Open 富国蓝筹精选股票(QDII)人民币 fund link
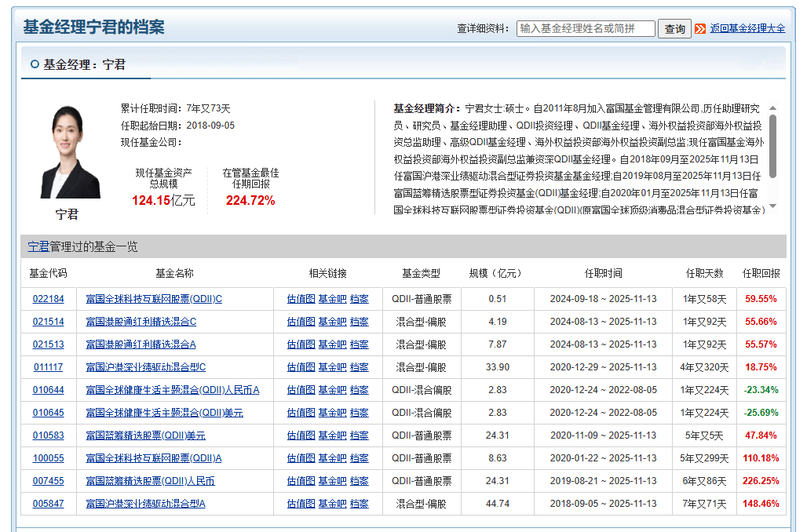Viewport: 807px width, 532px height. (x=150, y=480)
